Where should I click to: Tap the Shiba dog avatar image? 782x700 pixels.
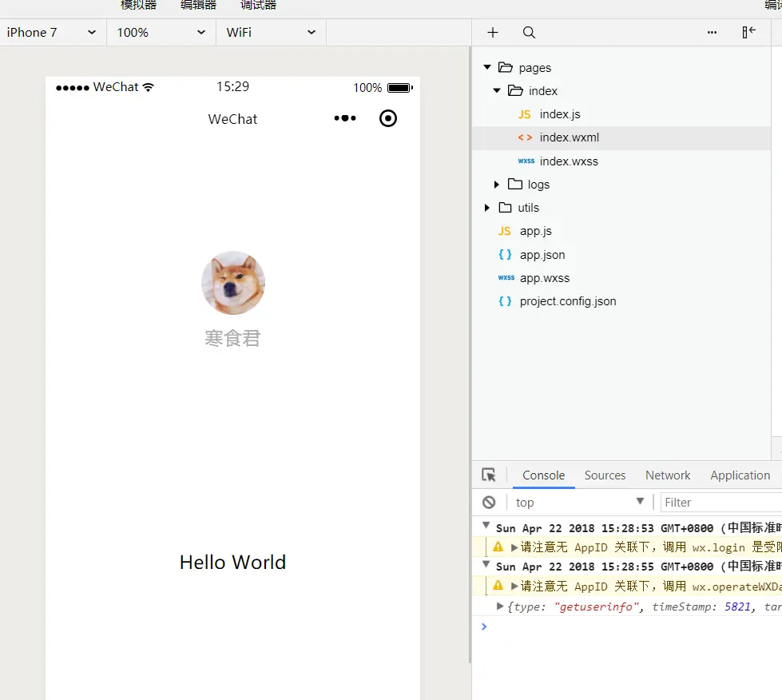coord(233,283)
